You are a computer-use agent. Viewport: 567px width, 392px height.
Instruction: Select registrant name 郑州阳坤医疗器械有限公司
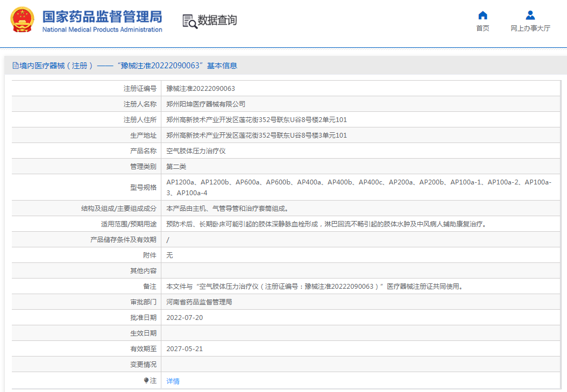click(x=205, y=104)
